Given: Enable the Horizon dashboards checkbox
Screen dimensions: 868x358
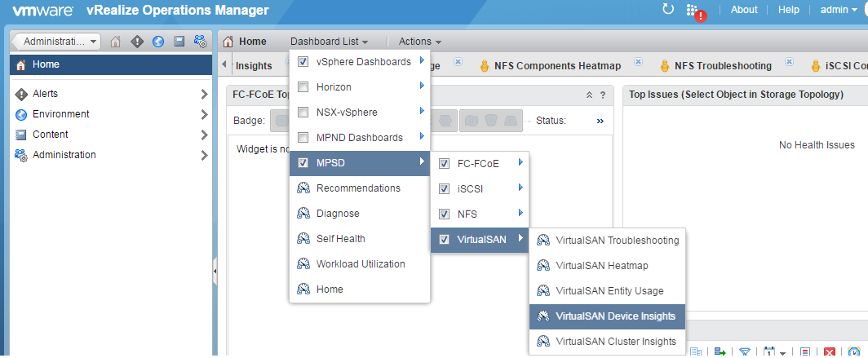Looking at the screenshot, I should [x=303, y=87].
